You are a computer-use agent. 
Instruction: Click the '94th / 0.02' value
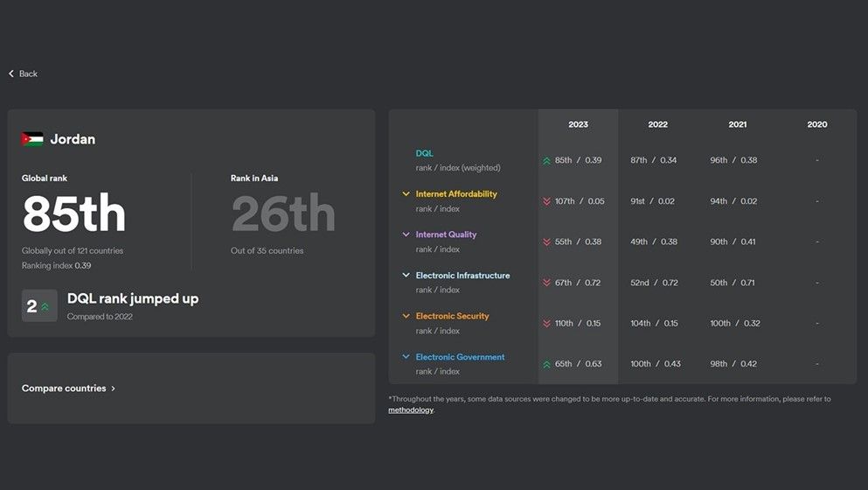coord(733,201)
